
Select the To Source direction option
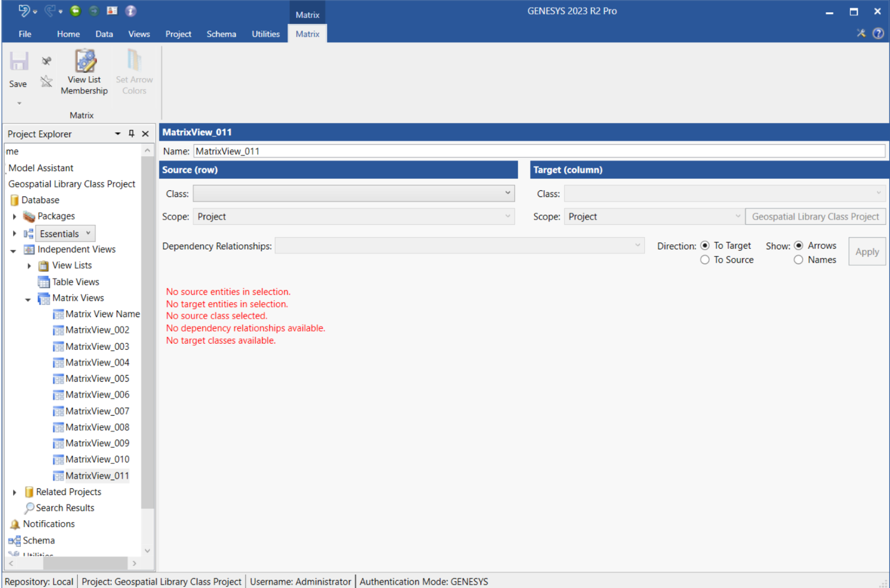[x=705, y=260]
